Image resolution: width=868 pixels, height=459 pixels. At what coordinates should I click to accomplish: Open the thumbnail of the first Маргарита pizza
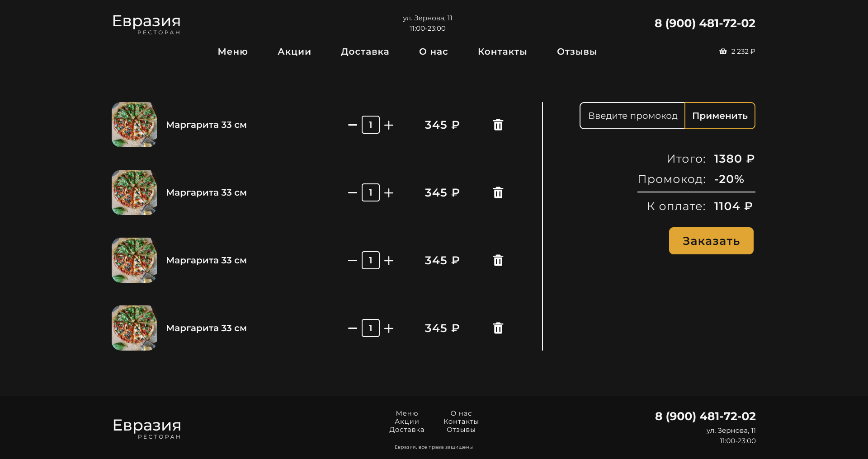point(134,125)
